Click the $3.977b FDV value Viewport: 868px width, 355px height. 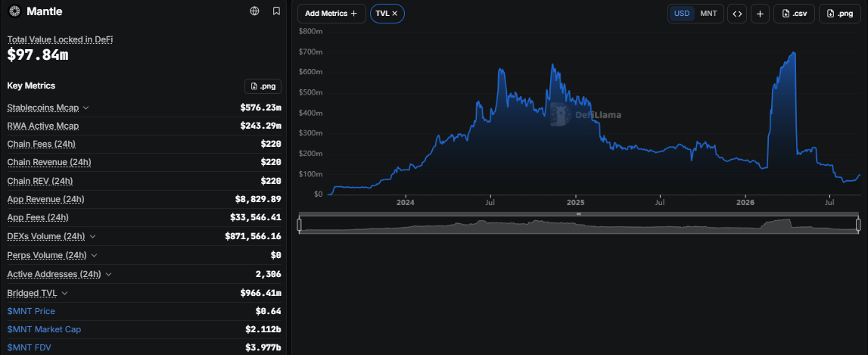pos(263,348)
